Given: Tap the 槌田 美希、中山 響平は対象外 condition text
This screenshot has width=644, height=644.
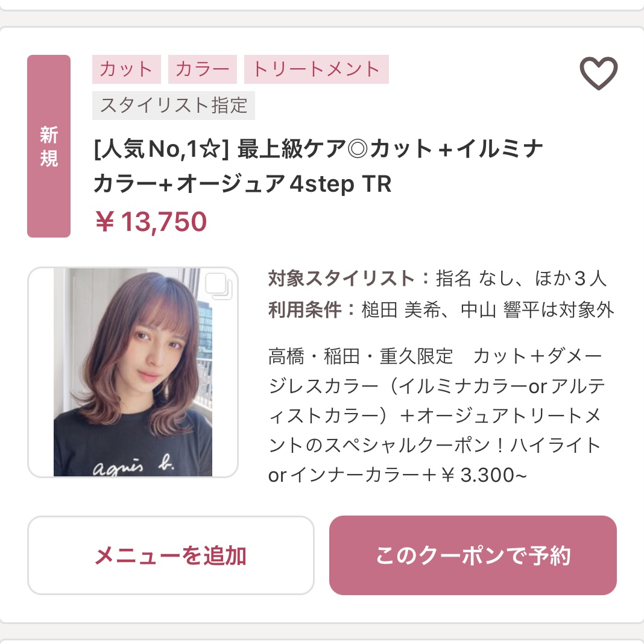Looking at the screenshot, I should [x=487, y=310].
